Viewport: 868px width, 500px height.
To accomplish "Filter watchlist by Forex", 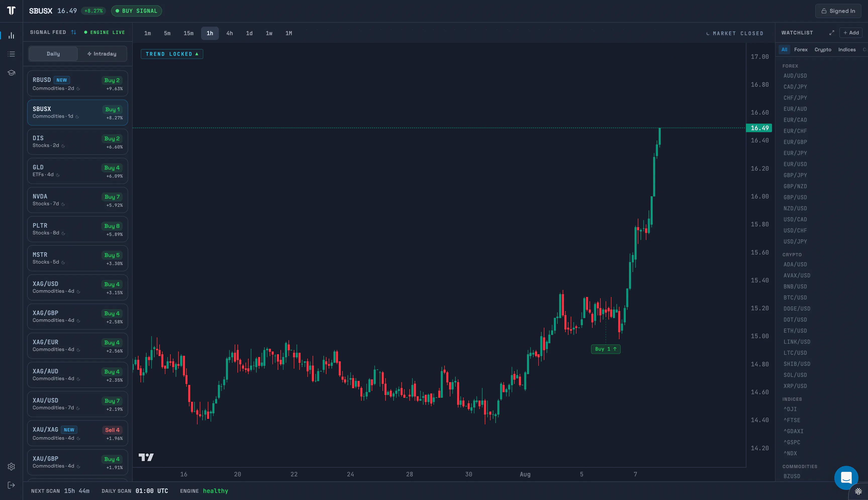I will pos(801,49).
